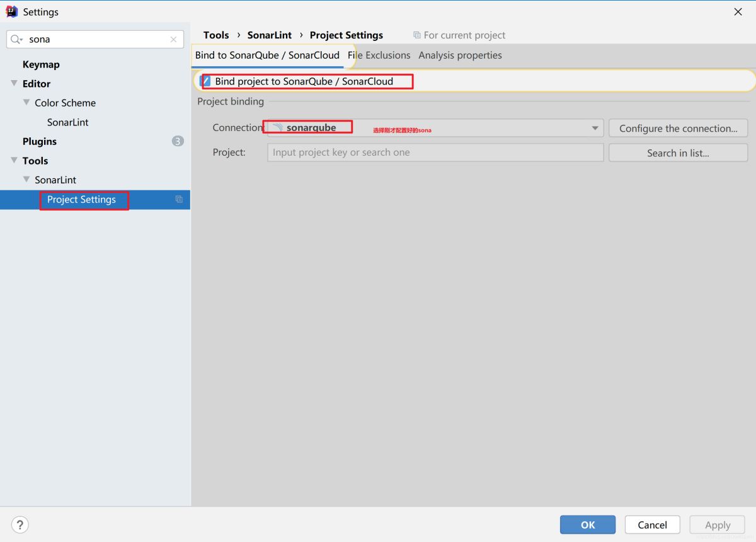The width and height of the screenshot is (756, 542).
Task: Toggle Bind project to SonarQube / SonarCloud checkbox
Action: click(x=205, y=81)
